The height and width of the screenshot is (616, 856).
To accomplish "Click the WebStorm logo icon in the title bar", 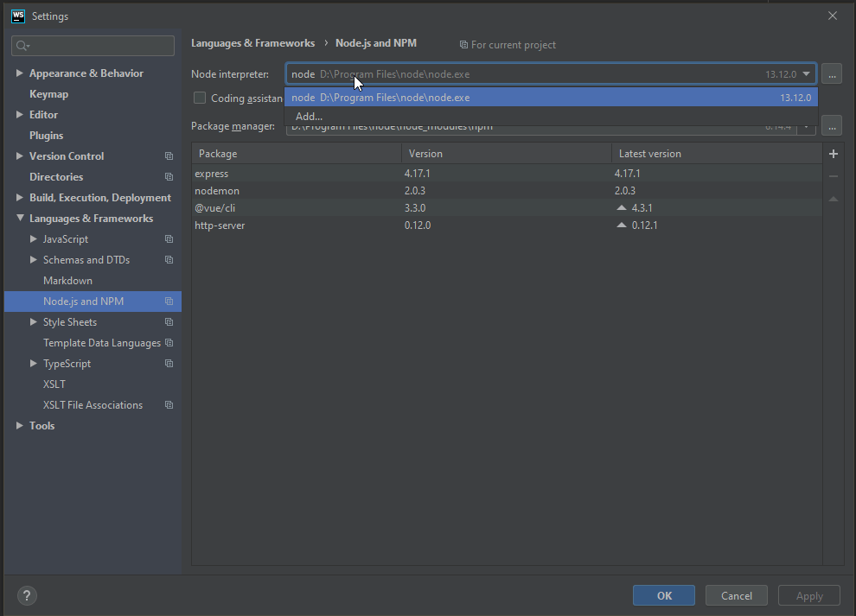I will click(18, 16).
